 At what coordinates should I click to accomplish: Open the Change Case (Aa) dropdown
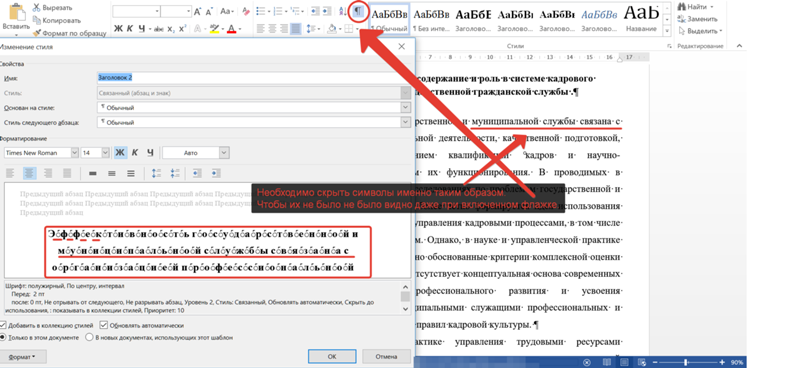click(227, 11)
